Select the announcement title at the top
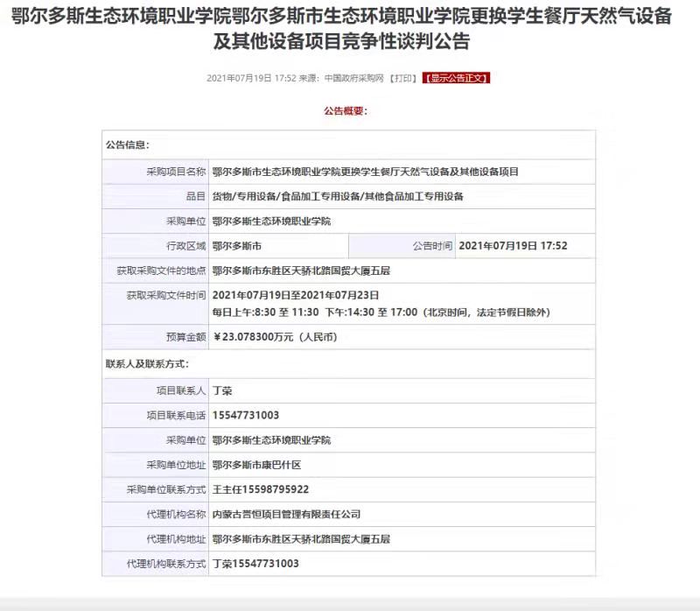700x611 pixels. [349, 30]
